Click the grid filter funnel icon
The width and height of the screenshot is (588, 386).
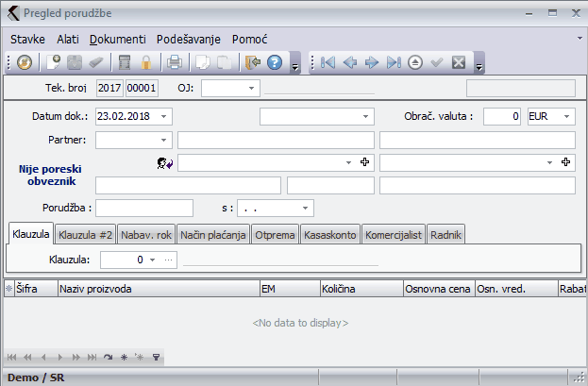click(x=156, y=358)
